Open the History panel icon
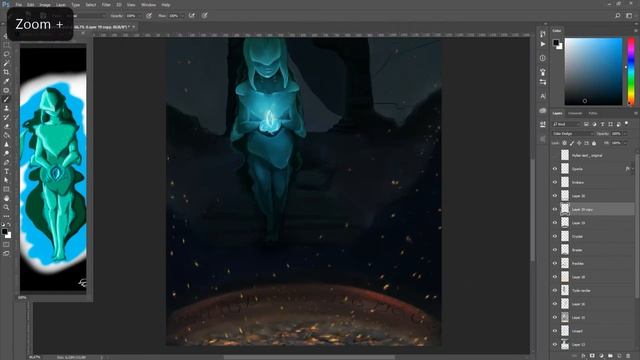The height and width of the screenshot is (360, 640). click(x=542, y=33)
